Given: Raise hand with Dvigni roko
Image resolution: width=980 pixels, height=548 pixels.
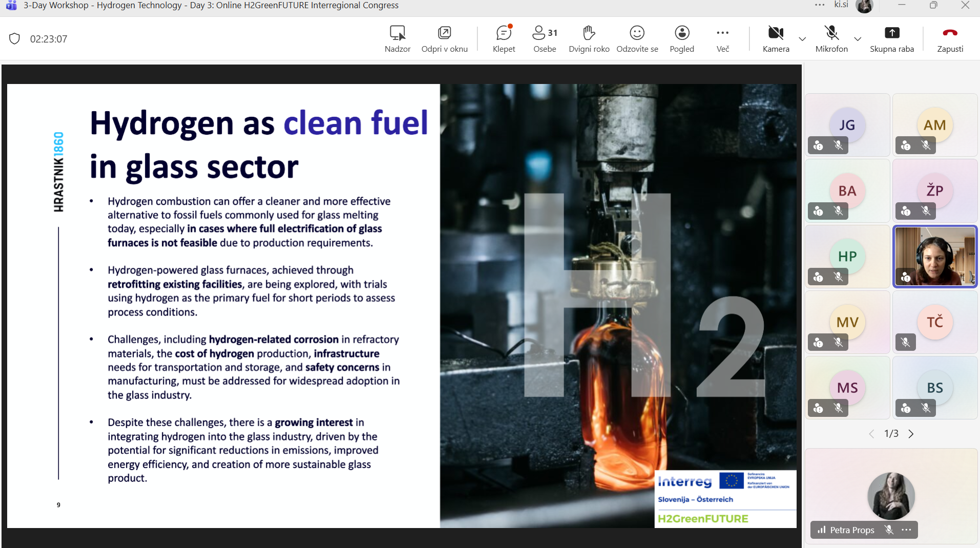Looking at the screenshot, I should pos(589,38).
